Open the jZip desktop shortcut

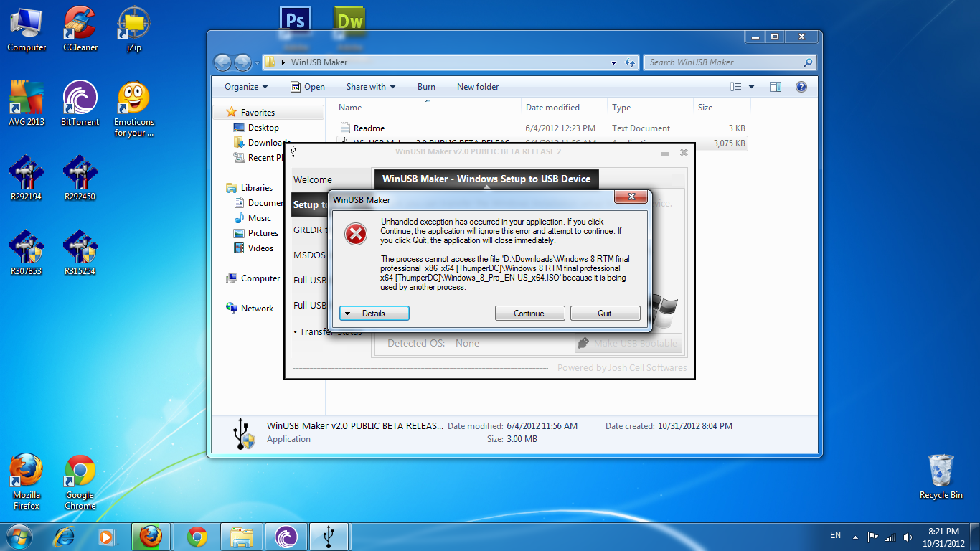coord(133,29)
